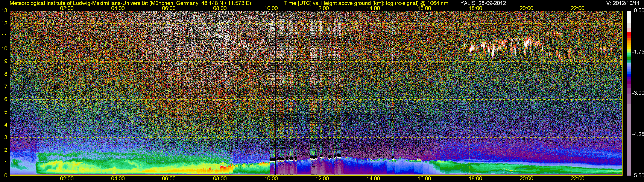The height and width of the screenshot is (182, 644).
Task: Click the 2 km height axis label
Action: click(x=6, y=150)
